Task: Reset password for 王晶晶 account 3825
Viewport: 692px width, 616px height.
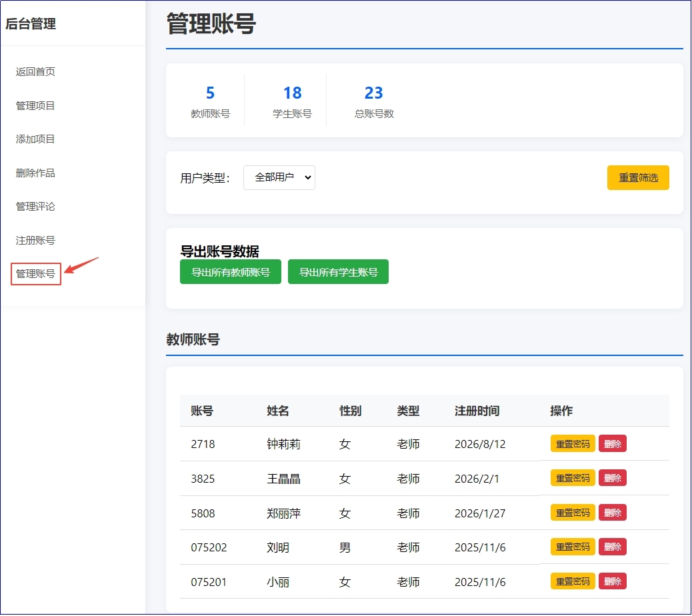Action: (x=573, y=478)
